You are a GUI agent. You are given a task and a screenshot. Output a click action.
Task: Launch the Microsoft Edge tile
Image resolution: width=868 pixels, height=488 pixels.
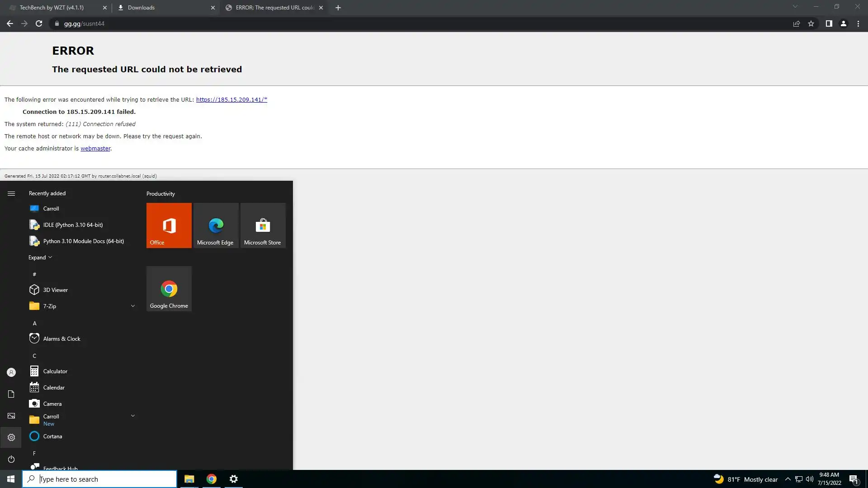point(216,225)
